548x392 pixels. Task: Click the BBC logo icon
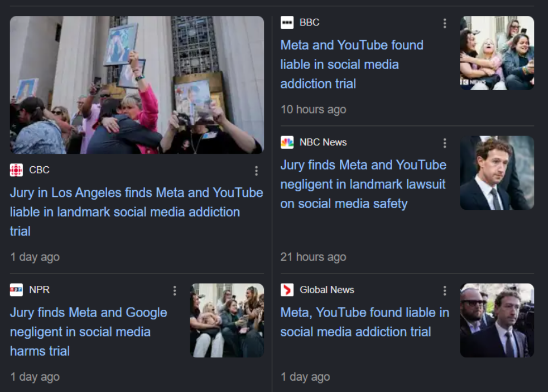pos(287,23)
